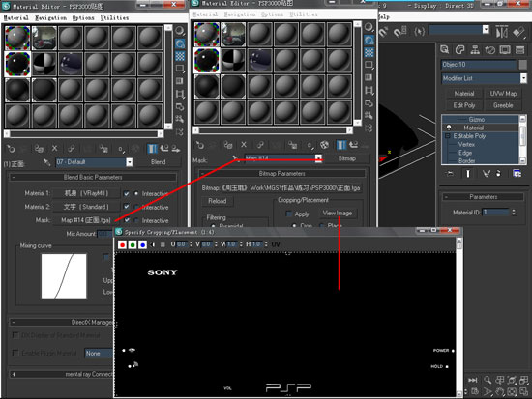The height and width of the screenshot is (399, 532).
Task: Click Mirror tool in main toolbar
Action: (x=502, y=32)
